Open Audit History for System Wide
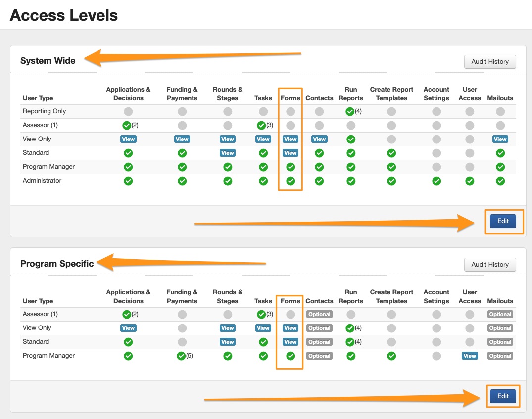This screenshot has height=419, width=532. click(x=489, y=62)
